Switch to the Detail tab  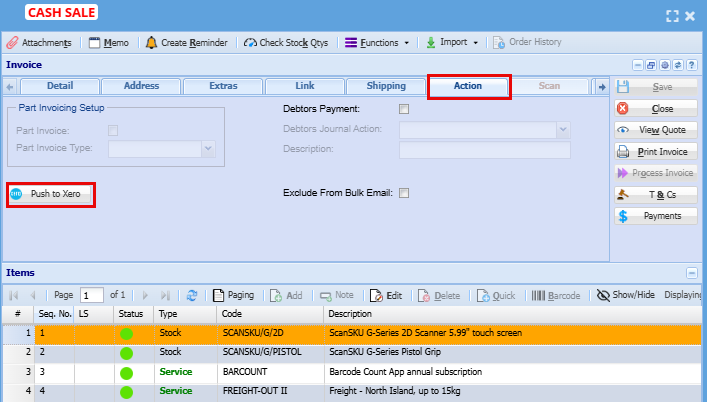click(x=59, y=87)
